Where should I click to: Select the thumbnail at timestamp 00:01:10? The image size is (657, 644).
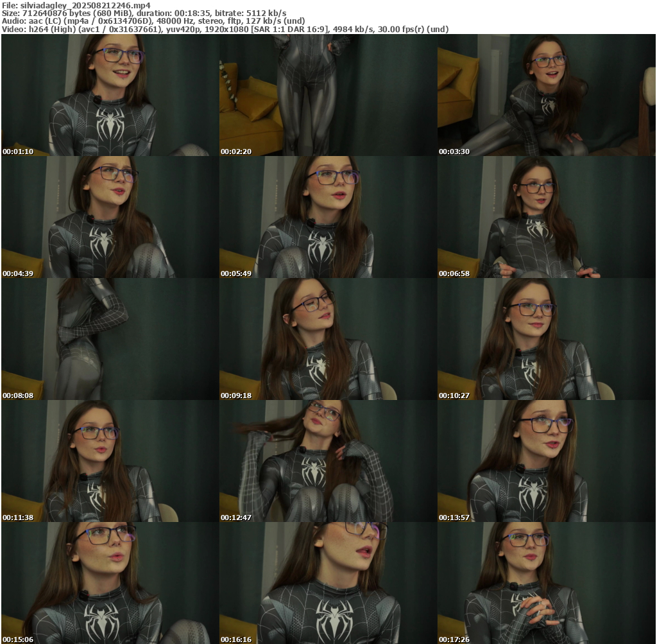(110, 95)
